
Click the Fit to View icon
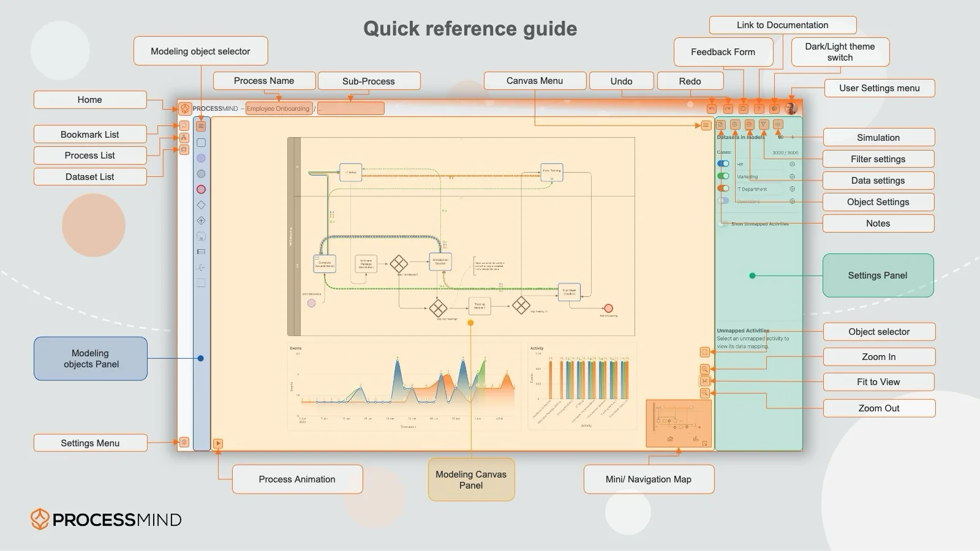(705, 381)
